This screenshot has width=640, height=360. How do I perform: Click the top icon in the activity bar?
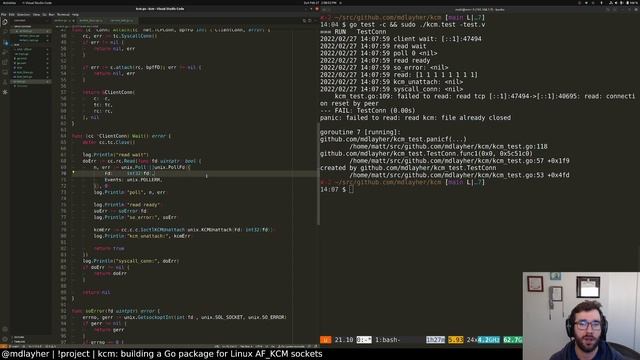pyautogui.click(x=5, y=22)
